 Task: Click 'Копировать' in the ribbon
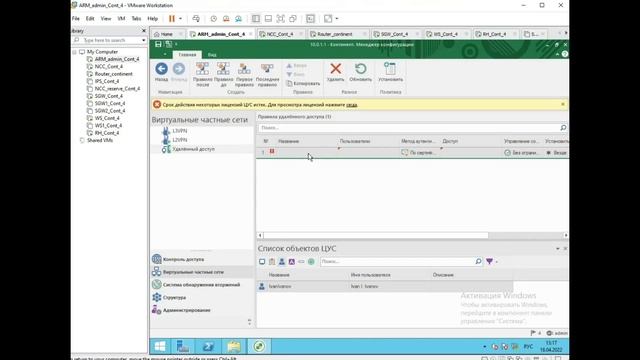(303, 83)
